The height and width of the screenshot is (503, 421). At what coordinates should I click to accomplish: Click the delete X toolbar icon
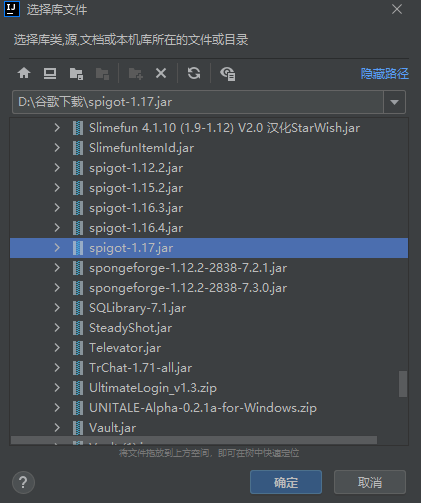[161, 73]
